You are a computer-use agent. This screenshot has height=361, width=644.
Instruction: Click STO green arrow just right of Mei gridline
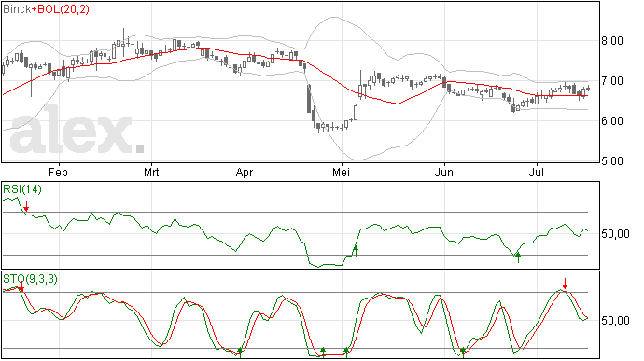[x=346, y=353]
